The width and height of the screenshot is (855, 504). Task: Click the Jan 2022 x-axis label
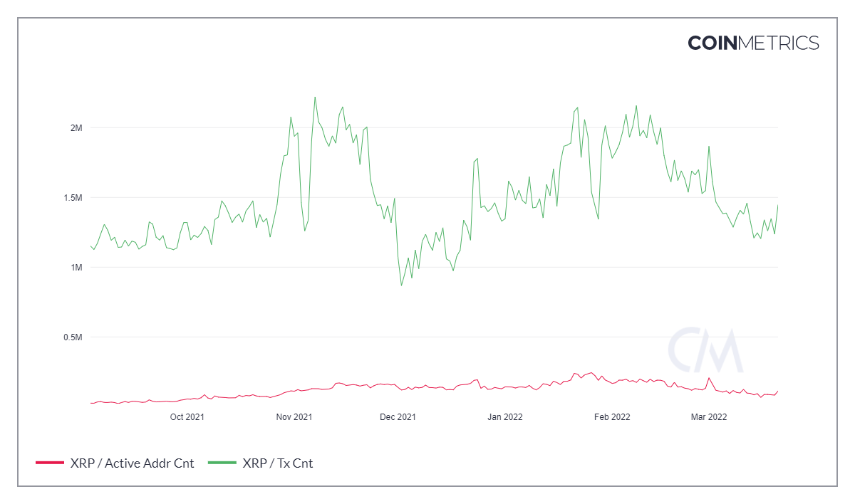pos(505,417)
